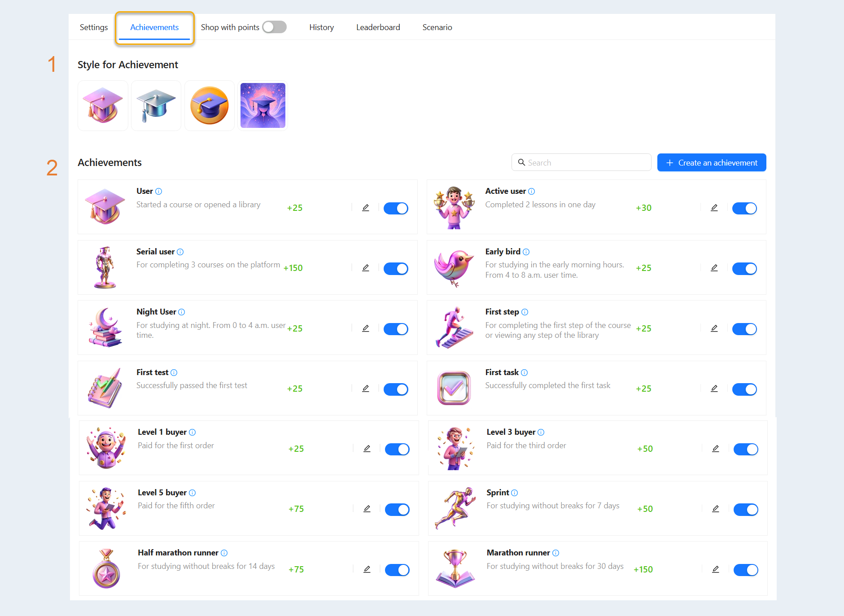Select the Achievements tab
Image resolution: width=844 pixels, height=616 pixels.
tap(154, 27)
